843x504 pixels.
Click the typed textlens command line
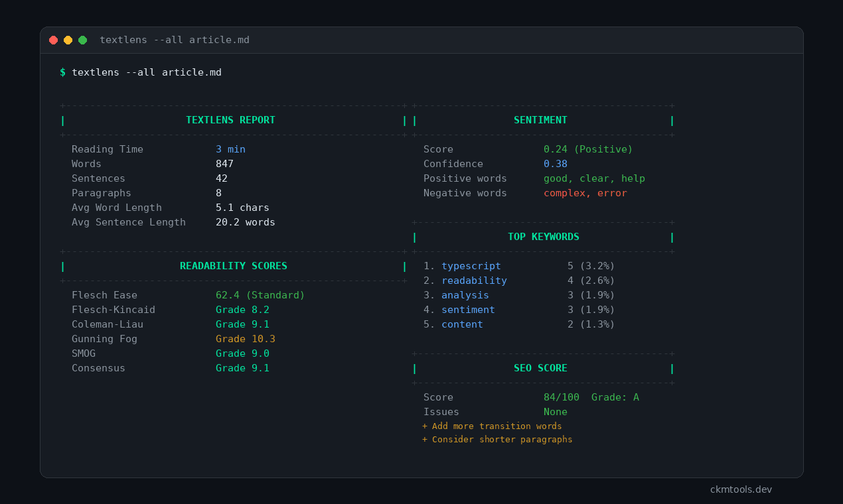[x=147, y=72]
